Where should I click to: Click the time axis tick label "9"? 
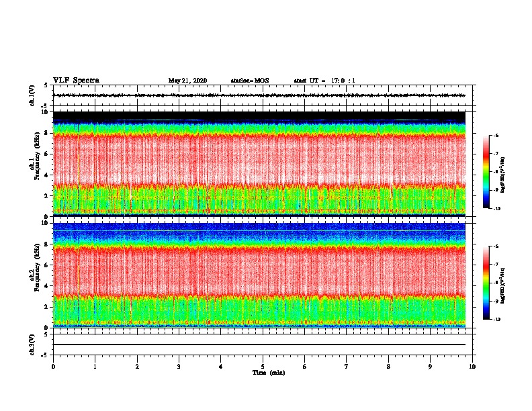(430, 367)
